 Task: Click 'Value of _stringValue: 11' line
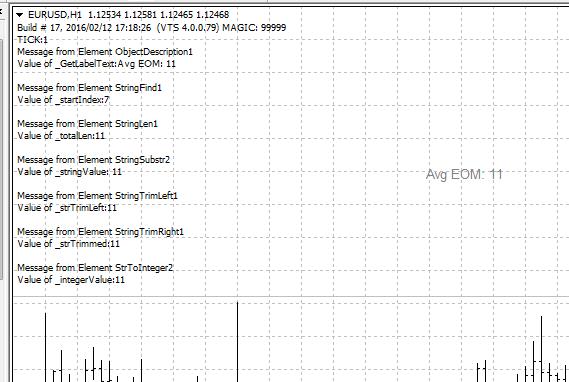69,172
